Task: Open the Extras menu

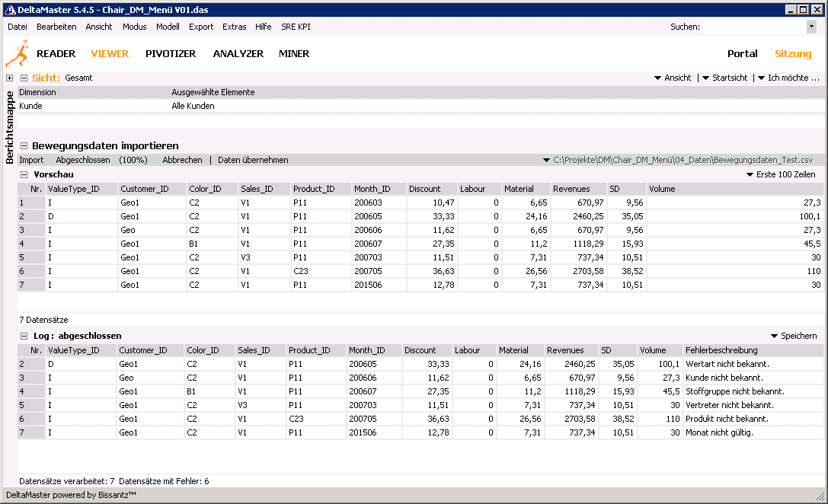Action: (234, 27)
